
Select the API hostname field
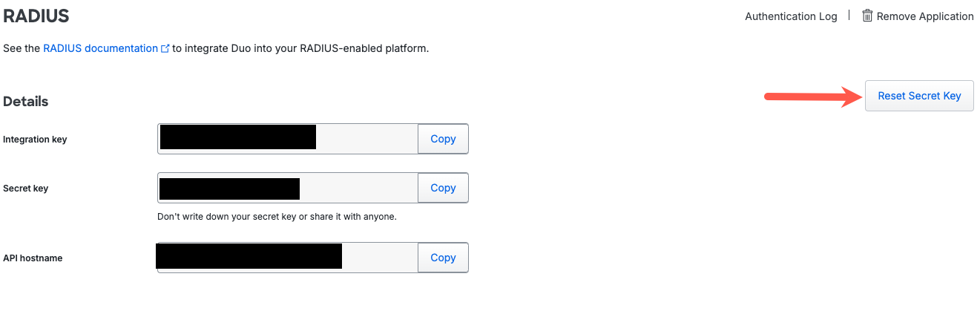[378, 258]
